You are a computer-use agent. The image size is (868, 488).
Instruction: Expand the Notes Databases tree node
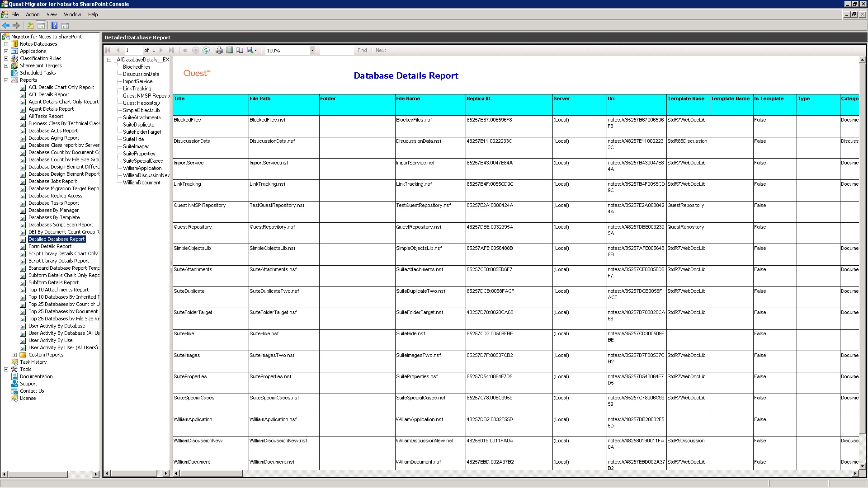pos(6,44)
